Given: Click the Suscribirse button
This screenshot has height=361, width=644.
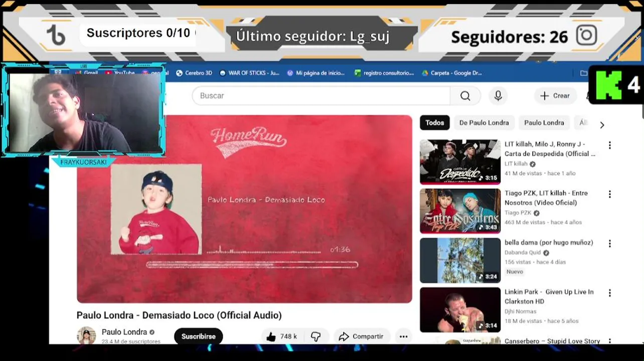Looking at the screenshot, I should [198, 336].
